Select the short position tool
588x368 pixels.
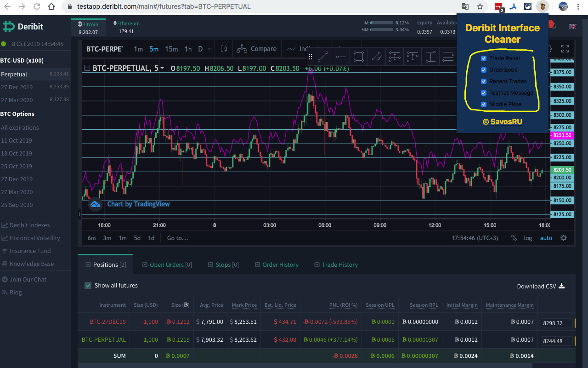[413, 57]
